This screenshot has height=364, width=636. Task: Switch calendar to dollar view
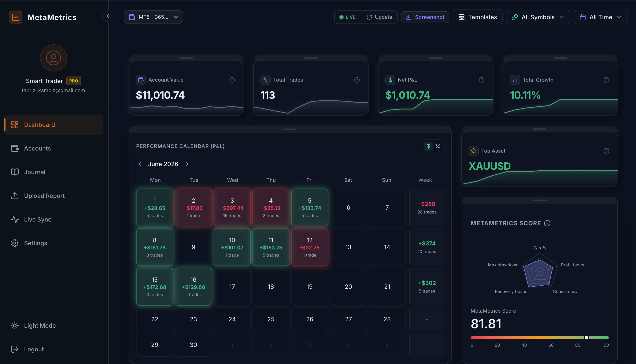(x=428, y=146)
